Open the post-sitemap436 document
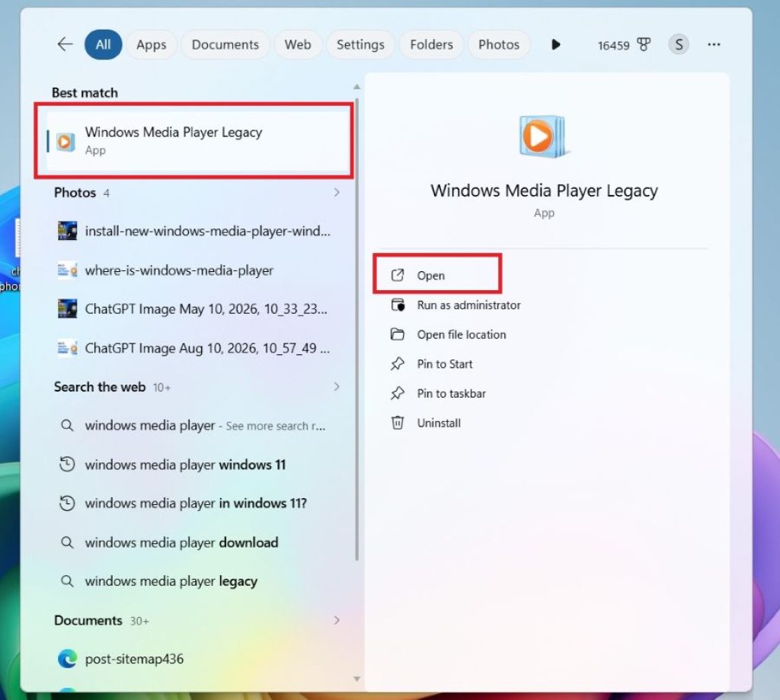 197,659
